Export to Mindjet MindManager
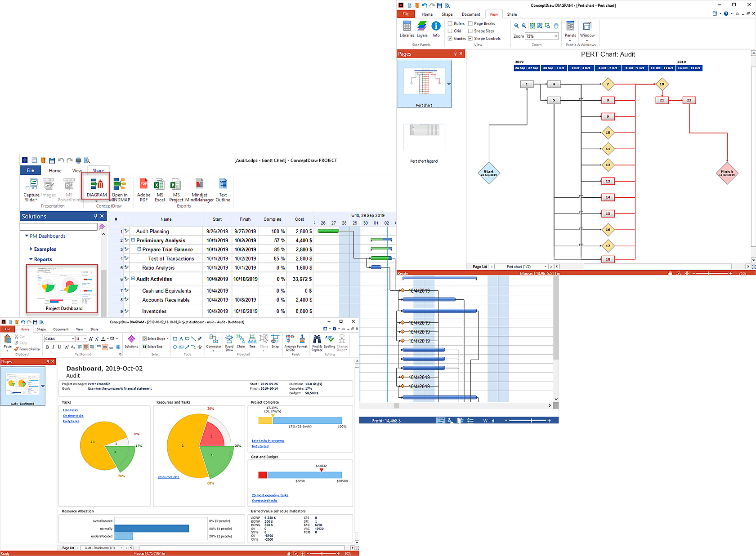756x556 pixels. point(199,190)
